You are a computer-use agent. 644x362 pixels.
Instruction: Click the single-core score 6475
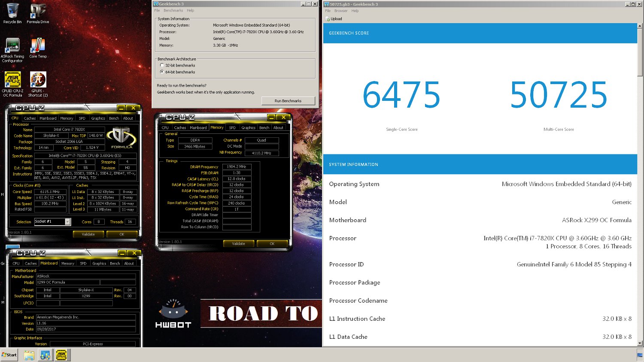click(401, 95)
